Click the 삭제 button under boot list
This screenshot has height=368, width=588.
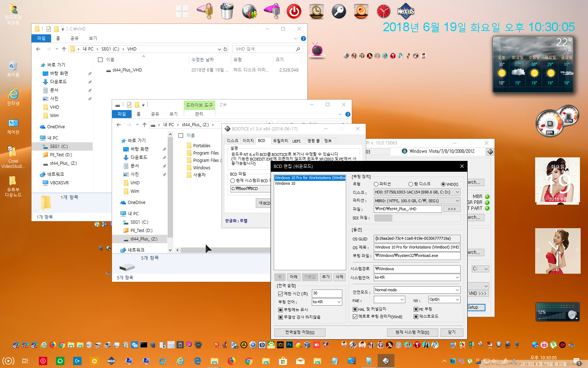pos(339,277)
